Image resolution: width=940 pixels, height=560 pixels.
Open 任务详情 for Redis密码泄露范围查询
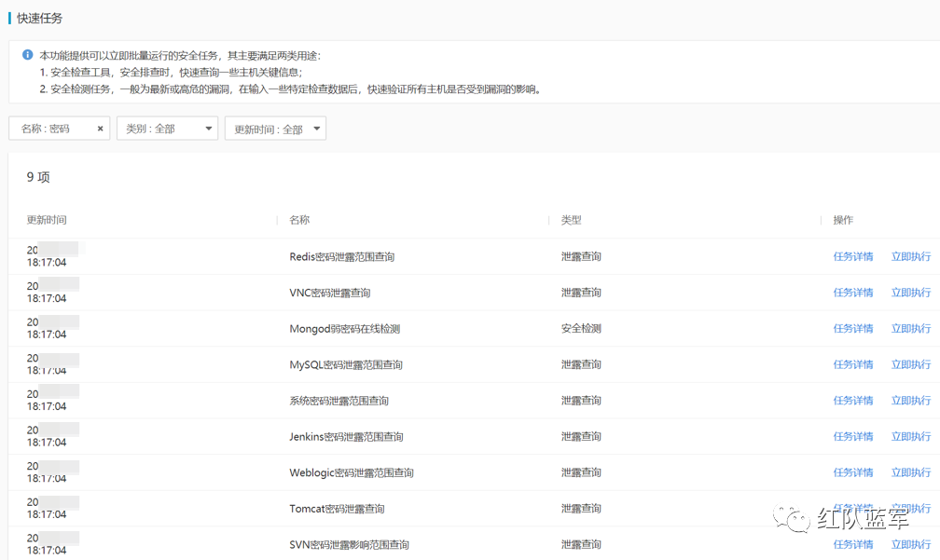pos(852,256)
